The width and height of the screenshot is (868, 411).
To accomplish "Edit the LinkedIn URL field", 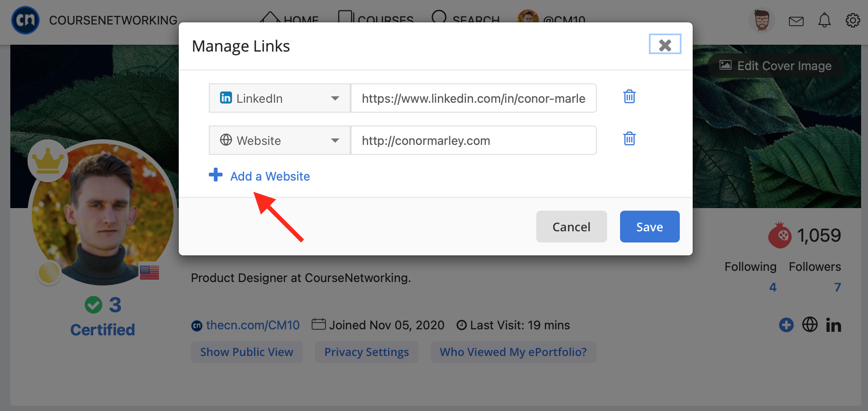I will (x=474, y=98).
